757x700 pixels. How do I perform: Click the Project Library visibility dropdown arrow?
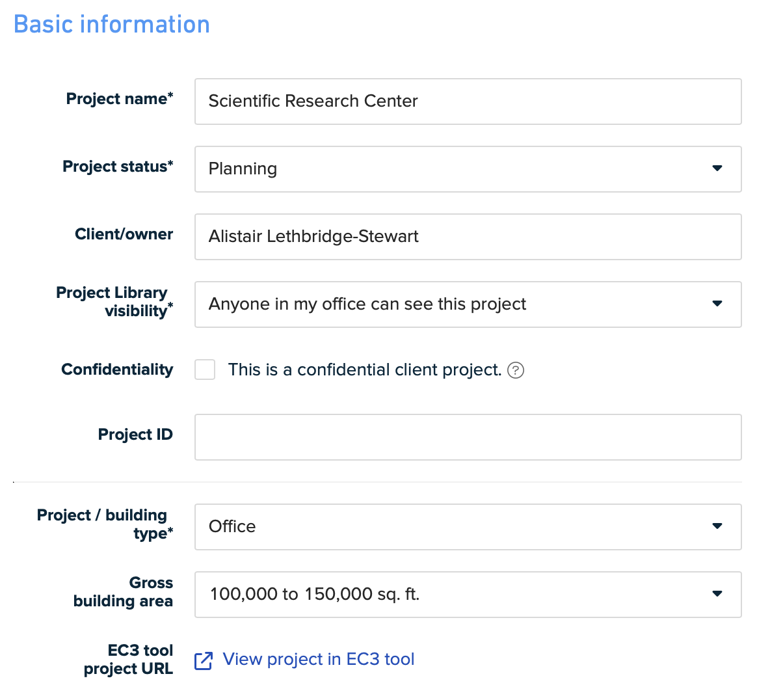(x=717, y=303)
